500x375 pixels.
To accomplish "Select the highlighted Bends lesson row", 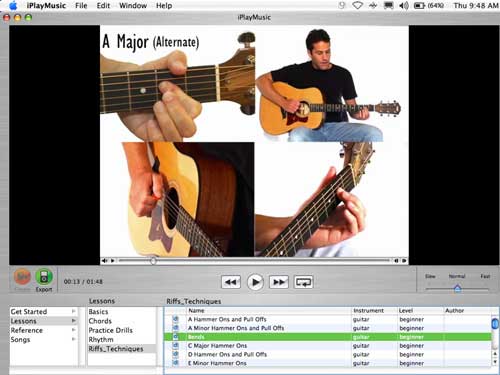I will click(x=328, y=337).
